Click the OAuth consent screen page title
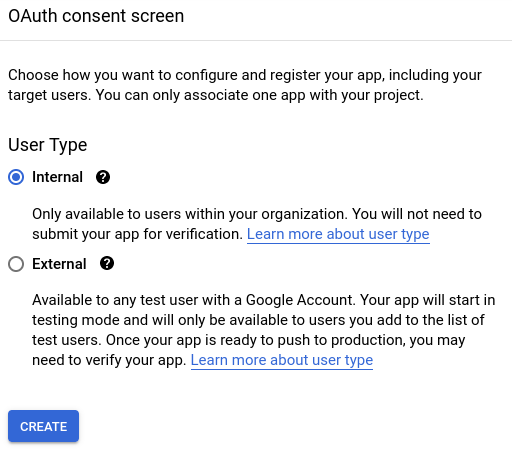The image size is (512, 459). pos(96,16)
